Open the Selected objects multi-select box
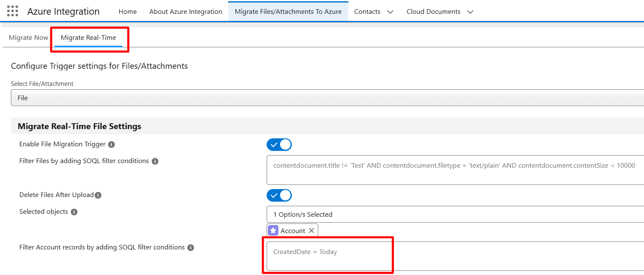This screenshot has height=275, width=644. pyautogui.click(x=455, y=214)
